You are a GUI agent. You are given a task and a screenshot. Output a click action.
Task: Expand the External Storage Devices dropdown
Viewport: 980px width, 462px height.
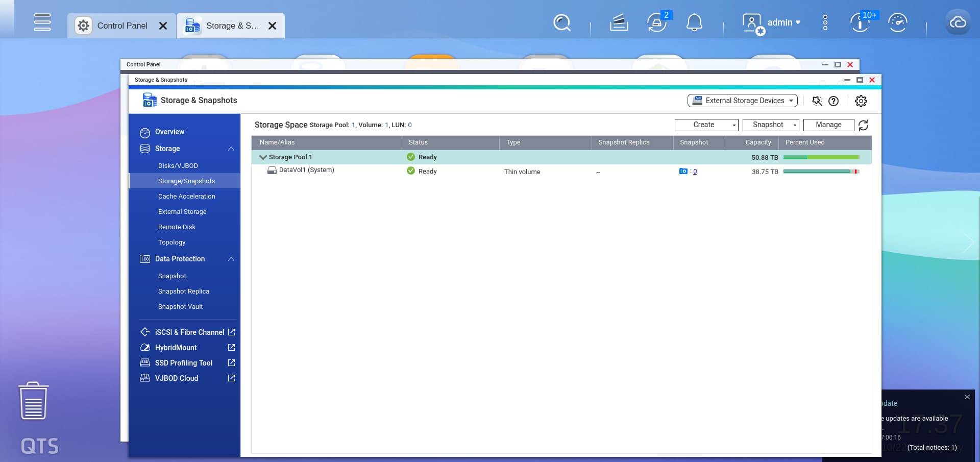point(742,101)
